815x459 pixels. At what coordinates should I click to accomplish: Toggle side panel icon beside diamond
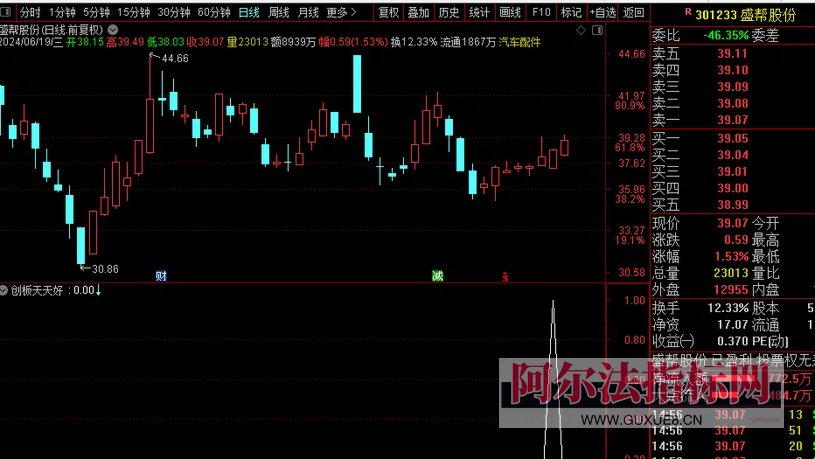[597, 30]
